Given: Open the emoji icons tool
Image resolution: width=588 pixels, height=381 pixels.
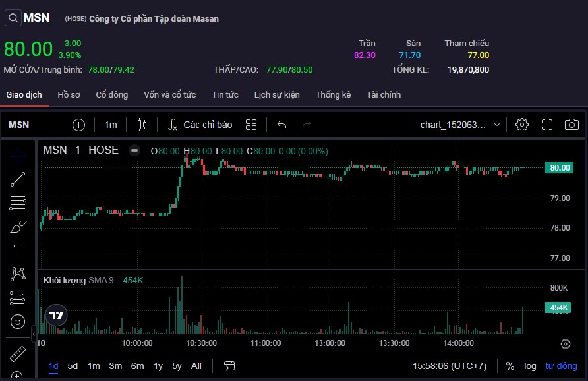Looking at the screenshot, I should (18, 322).
